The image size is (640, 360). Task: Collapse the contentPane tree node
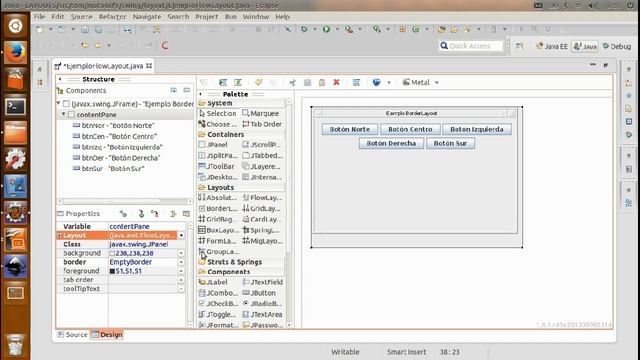click(x=64, y=115)
